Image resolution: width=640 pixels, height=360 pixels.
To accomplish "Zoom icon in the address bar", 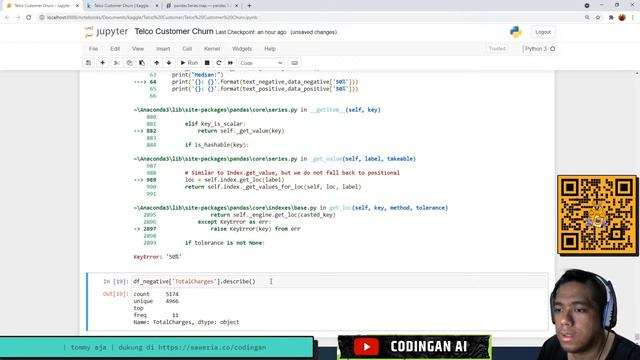I will point(587,17).
